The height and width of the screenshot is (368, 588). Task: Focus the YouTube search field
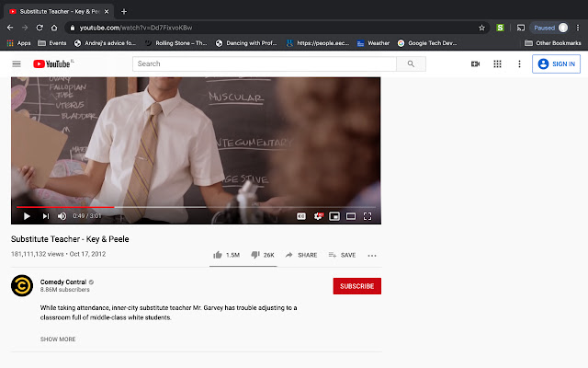click(265, 63)
